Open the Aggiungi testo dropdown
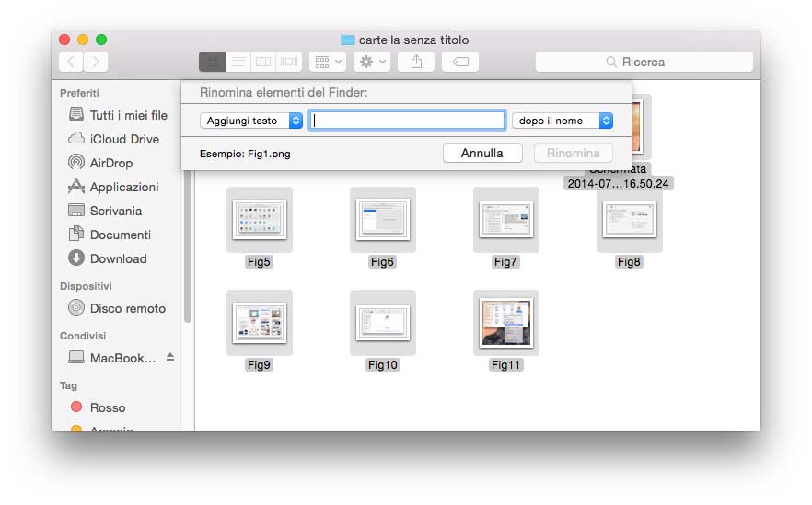The width and height of the screenshot is (812, 505). [251, 121]
